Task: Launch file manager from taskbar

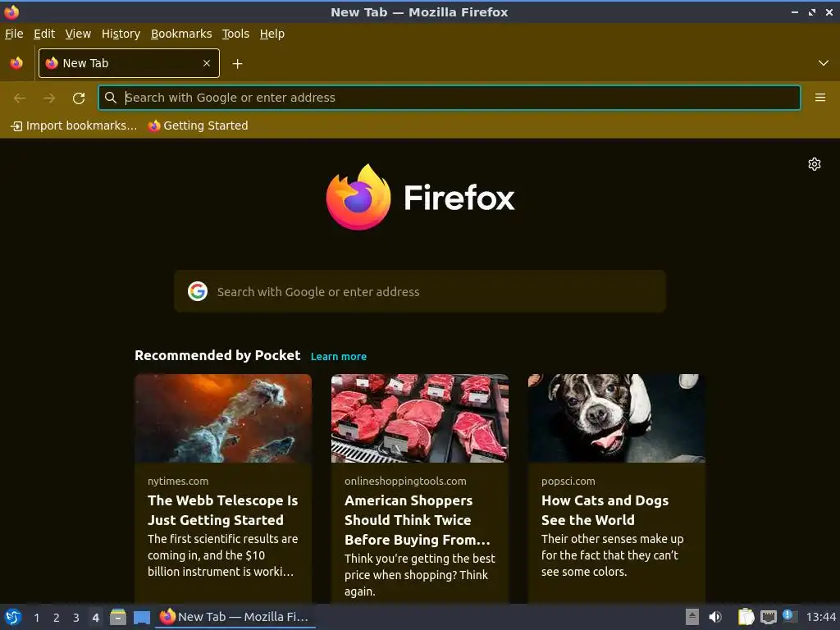Action: point(118,617)
